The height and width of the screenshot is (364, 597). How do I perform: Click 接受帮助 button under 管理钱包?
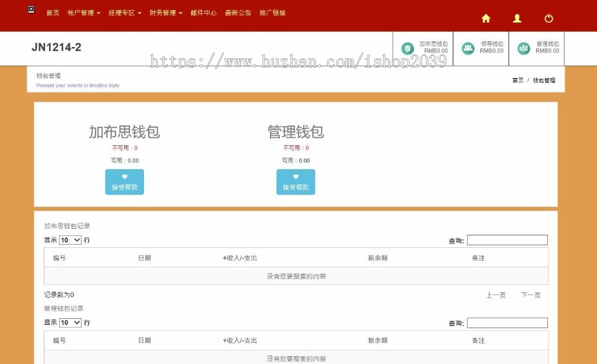296,182
